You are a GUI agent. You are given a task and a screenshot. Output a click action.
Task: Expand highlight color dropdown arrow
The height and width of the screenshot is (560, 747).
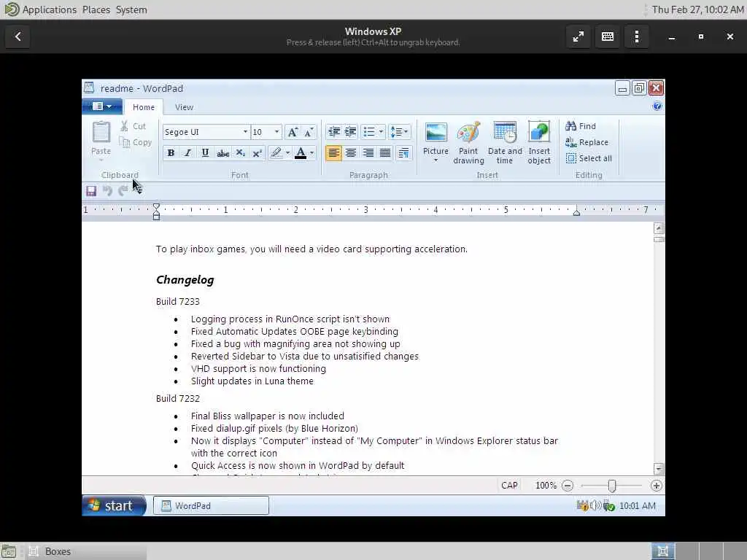click(x=287, y=153)
